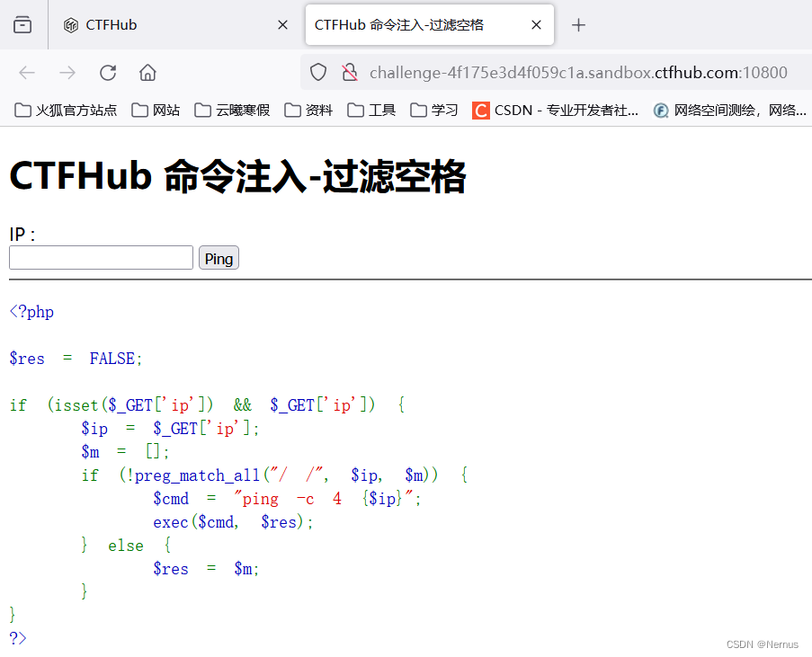Go forward to next page
The height and width of the screenshot is (657, 812).
[67, 73]
